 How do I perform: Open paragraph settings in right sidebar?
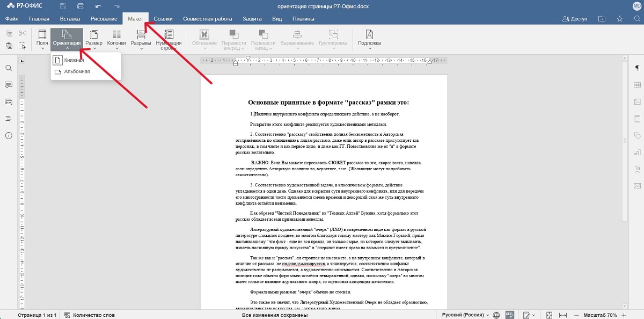click(x=638, y=68)
